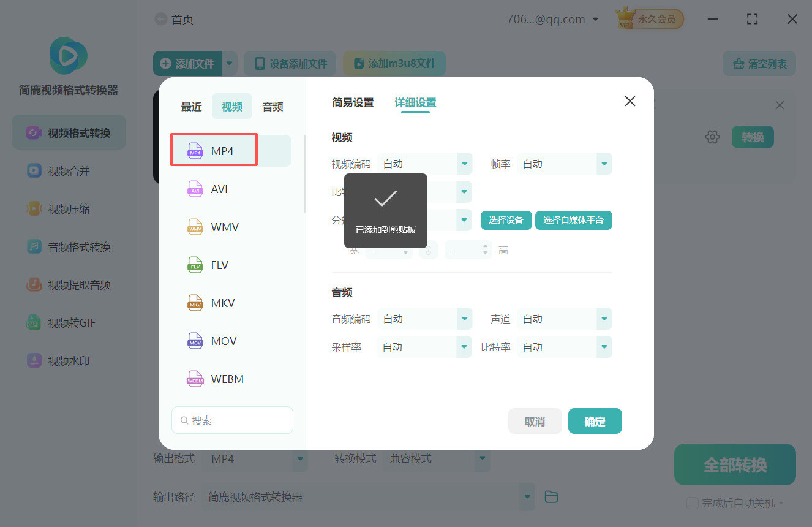Click the 搜索 search input field
This screenshot has height=527, width=812.
click(232, 420)
